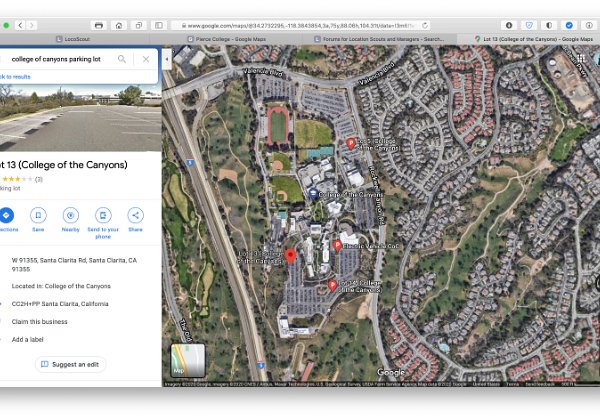Viewport: 600px width, 420px height.
Task: Open the home page via house icon
Action: click(x=119, y=26)
